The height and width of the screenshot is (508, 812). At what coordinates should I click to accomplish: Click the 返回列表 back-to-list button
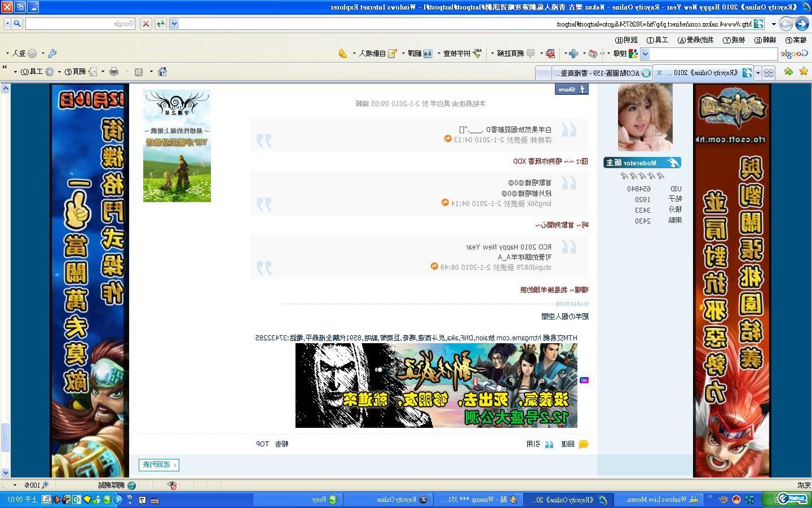click(x=159, y=465)
